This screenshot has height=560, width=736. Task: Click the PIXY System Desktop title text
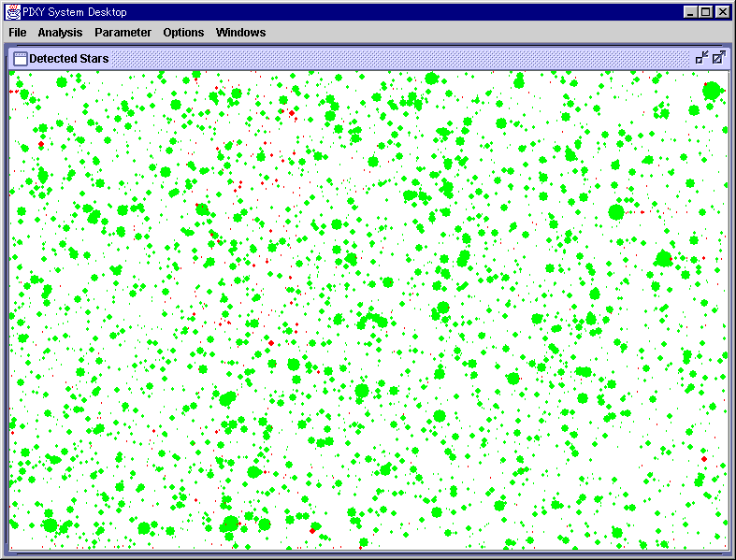point(75,12)
